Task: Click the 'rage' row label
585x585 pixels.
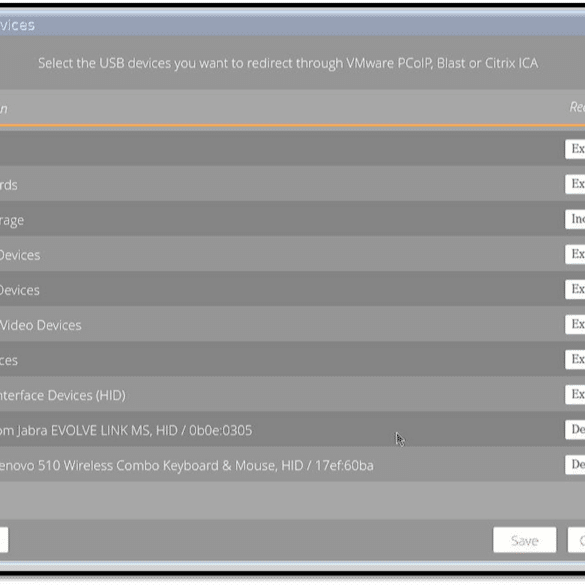Action: [12, 220]
